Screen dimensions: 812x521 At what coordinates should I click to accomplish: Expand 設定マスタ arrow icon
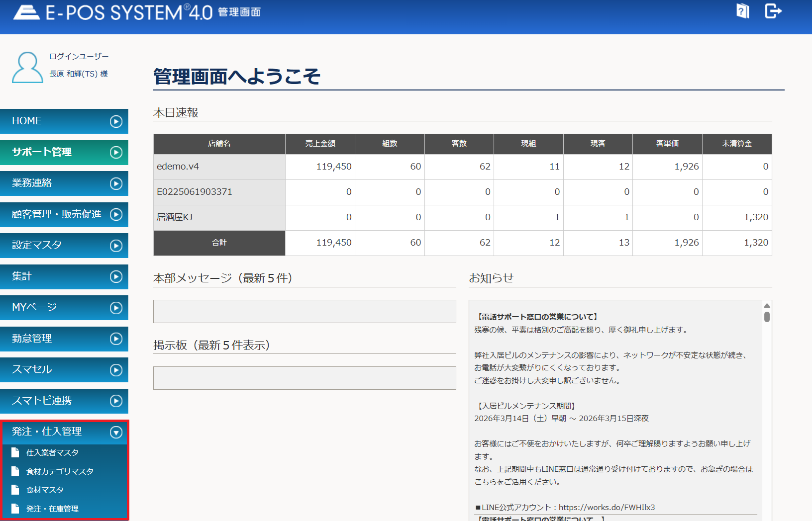click(116, 246)
